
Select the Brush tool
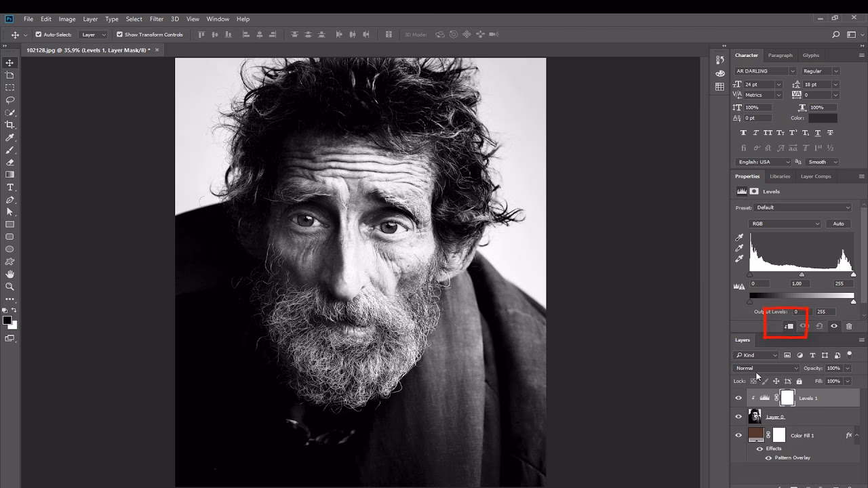point(9,150)
